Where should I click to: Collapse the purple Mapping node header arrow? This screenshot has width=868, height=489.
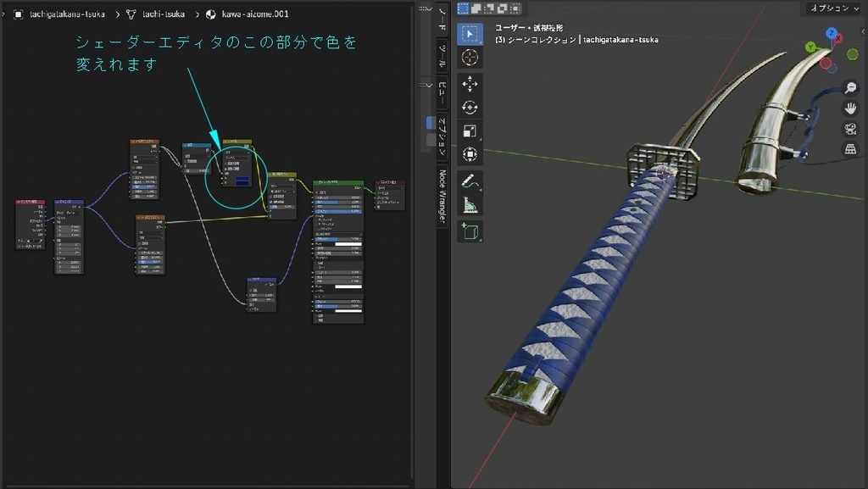[x=58, y=203]
